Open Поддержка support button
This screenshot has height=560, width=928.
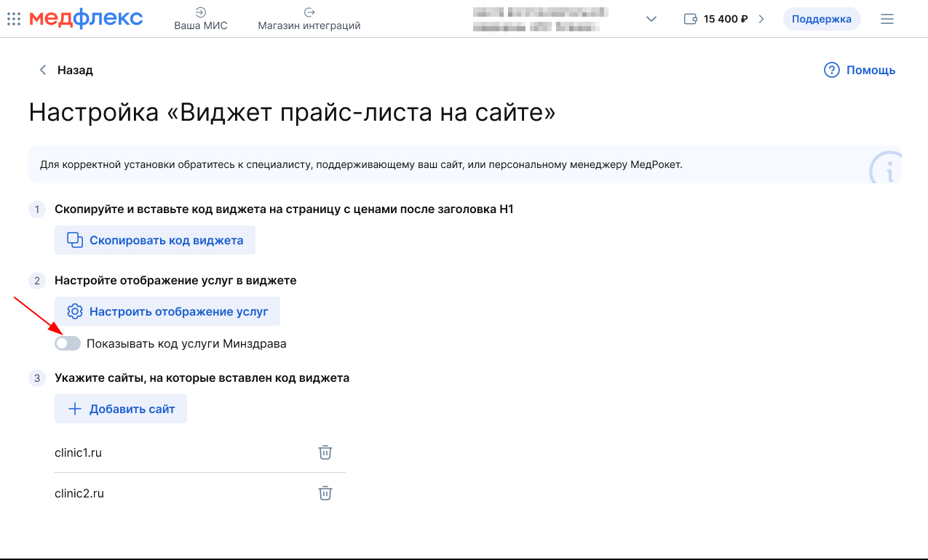(x=821, y=19)
